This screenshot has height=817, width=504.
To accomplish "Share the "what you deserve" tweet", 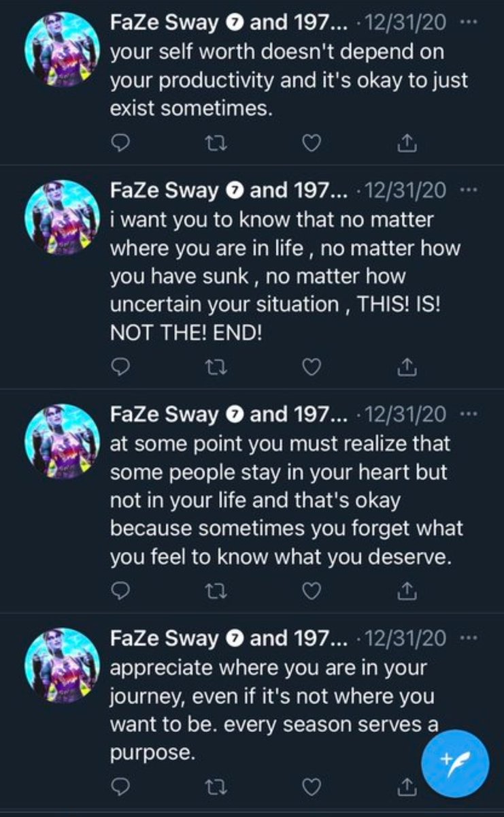I will point(406,591).
